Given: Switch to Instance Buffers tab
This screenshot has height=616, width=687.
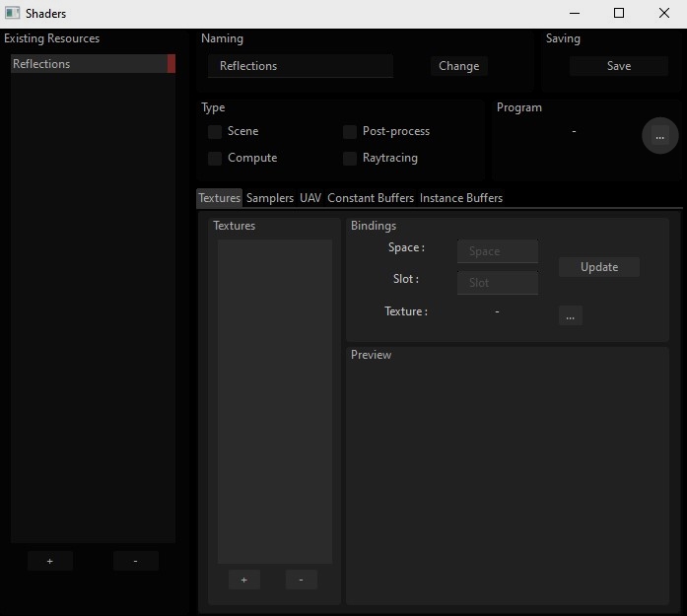Looking at the screenshot, I should (x=461, y=198).
